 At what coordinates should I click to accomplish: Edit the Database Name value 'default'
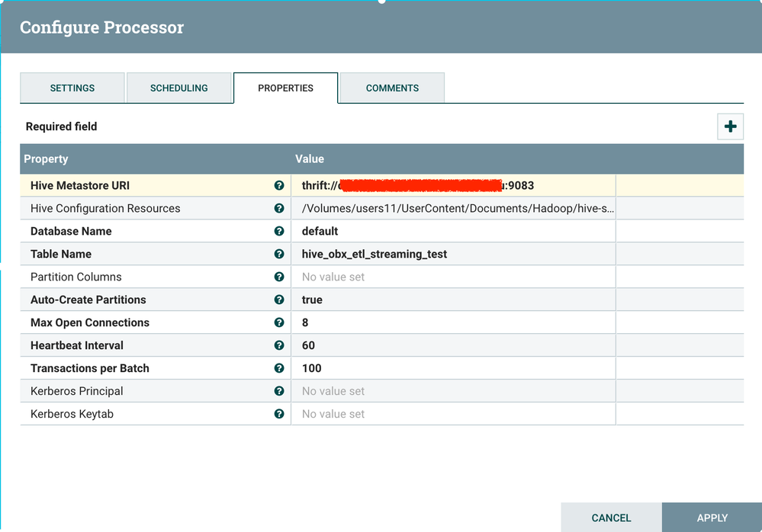click(x=453, y=231)
